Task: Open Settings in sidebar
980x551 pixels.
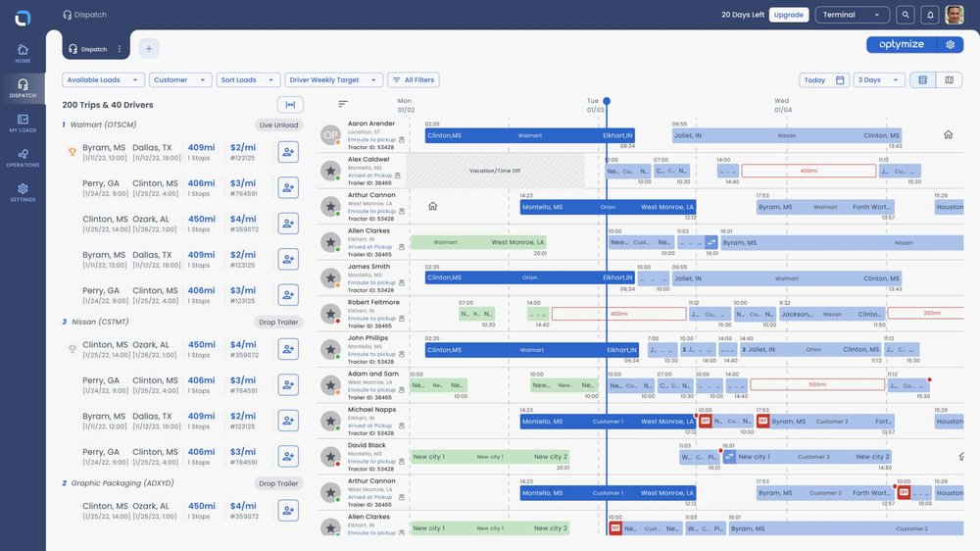Action: 23,192
